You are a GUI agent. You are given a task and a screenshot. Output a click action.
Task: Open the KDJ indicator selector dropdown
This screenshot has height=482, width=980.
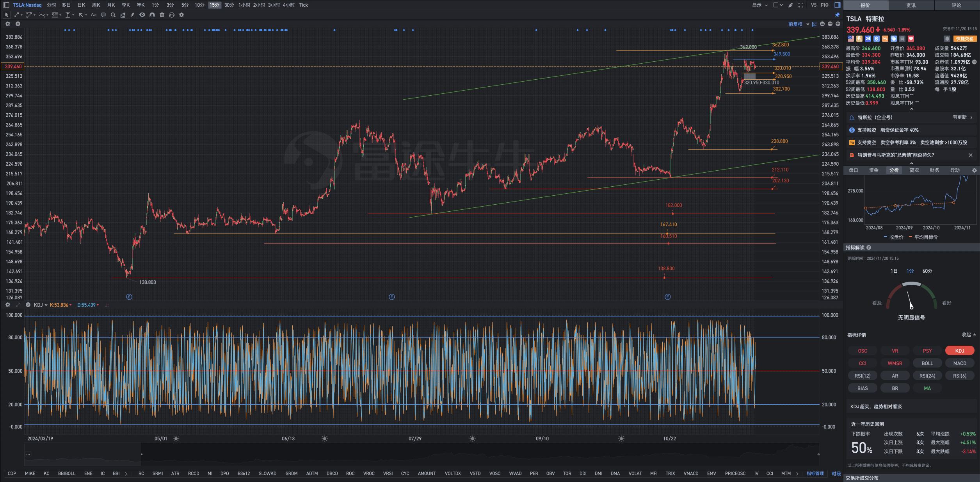41,305
